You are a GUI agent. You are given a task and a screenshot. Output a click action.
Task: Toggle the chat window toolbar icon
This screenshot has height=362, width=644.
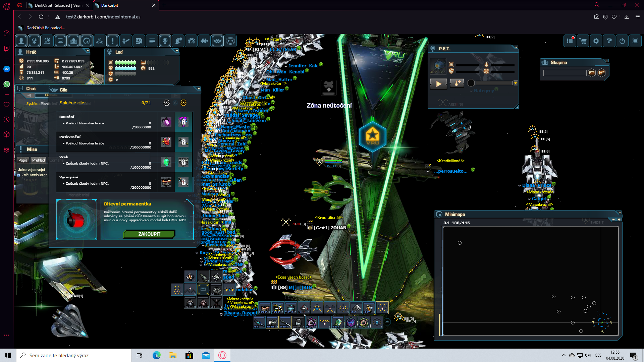[x=60, y=41]
